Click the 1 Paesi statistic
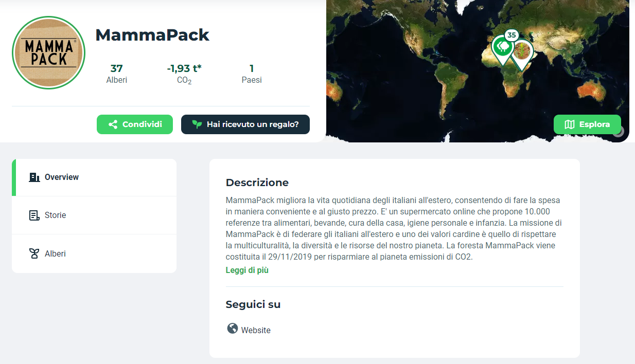 [x=252, y=74]
